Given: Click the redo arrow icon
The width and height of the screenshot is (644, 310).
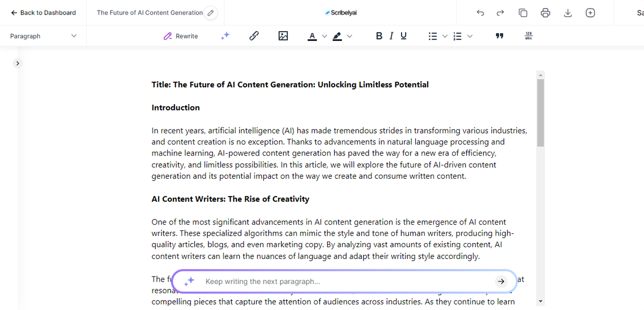Looking at the screenshot, I should coord(500,13).
